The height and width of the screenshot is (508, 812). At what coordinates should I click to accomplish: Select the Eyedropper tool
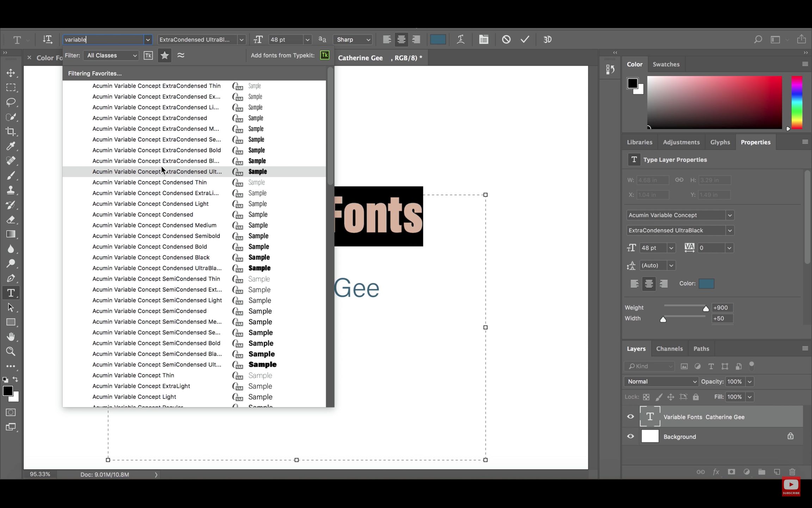point(11,146)
